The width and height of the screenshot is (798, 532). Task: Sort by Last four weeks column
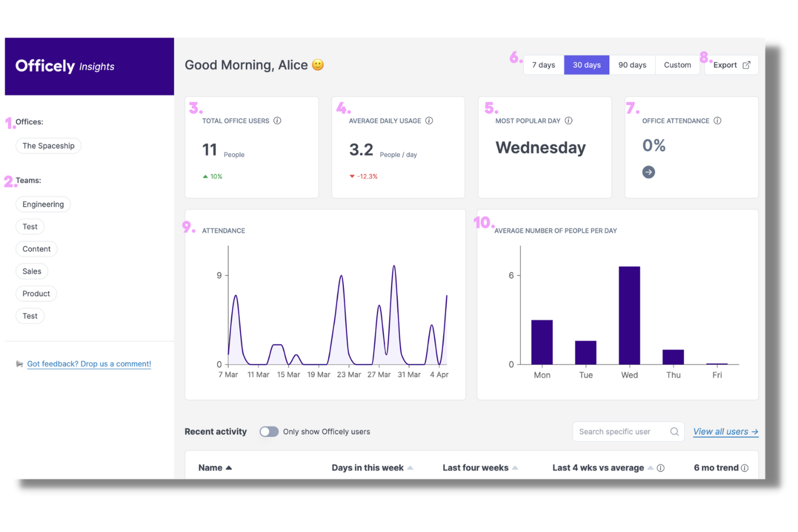pos(515,468)
